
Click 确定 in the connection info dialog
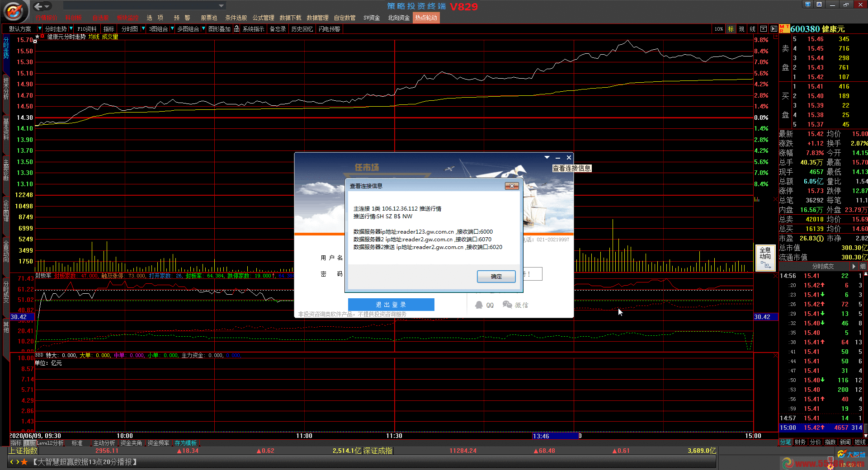click(x=496, y=276)
